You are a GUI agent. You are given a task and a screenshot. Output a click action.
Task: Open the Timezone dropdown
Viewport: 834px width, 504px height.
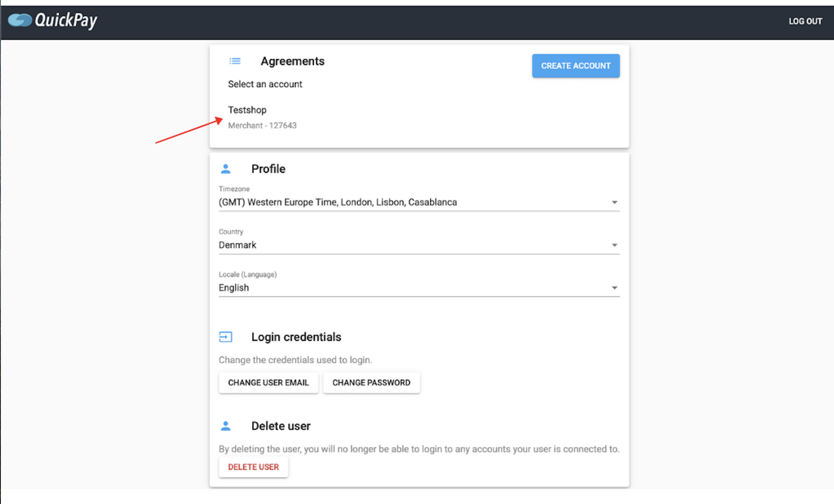pyautogui.click(x=419, y=202)
